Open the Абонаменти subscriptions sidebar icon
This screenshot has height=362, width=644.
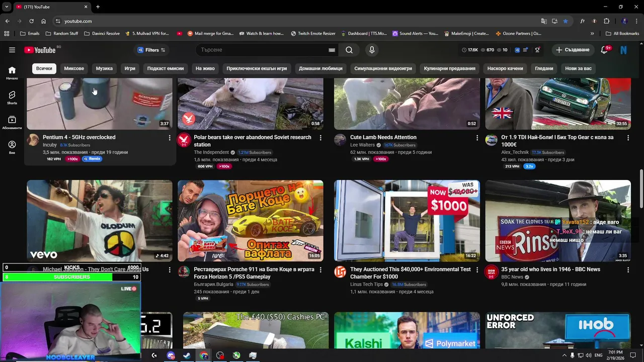coord(12,122)
